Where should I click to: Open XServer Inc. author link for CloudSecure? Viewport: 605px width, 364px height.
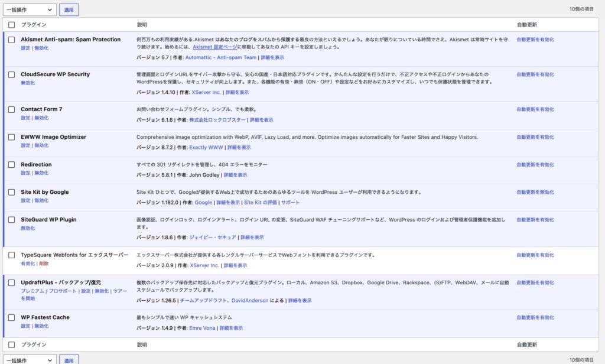click(x=206, y=92)
